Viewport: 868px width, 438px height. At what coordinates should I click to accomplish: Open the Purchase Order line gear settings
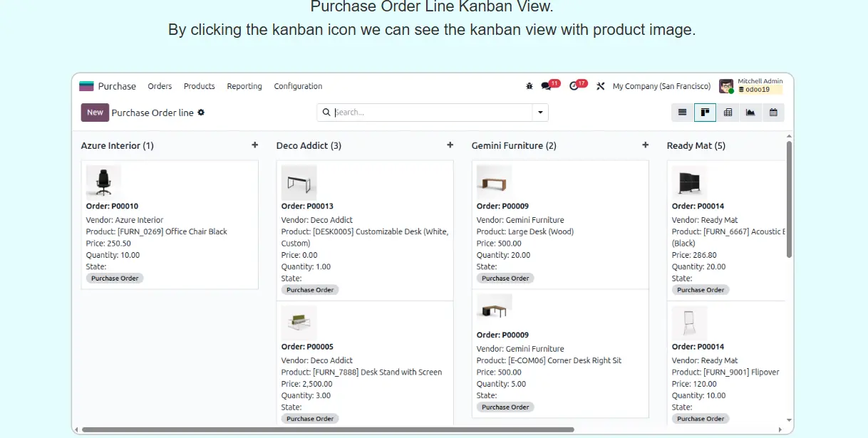tap(201, 113)
